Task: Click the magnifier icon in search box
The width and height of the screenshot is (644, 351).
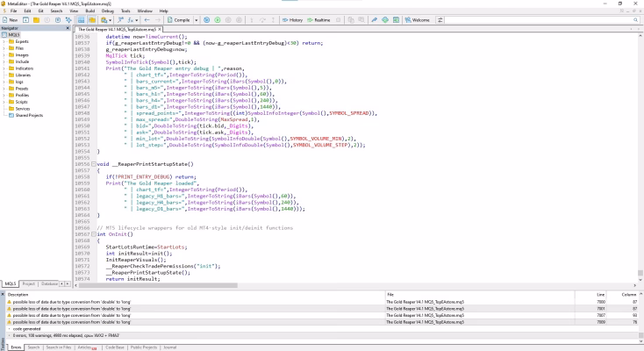Action: (x=636, y=19)
